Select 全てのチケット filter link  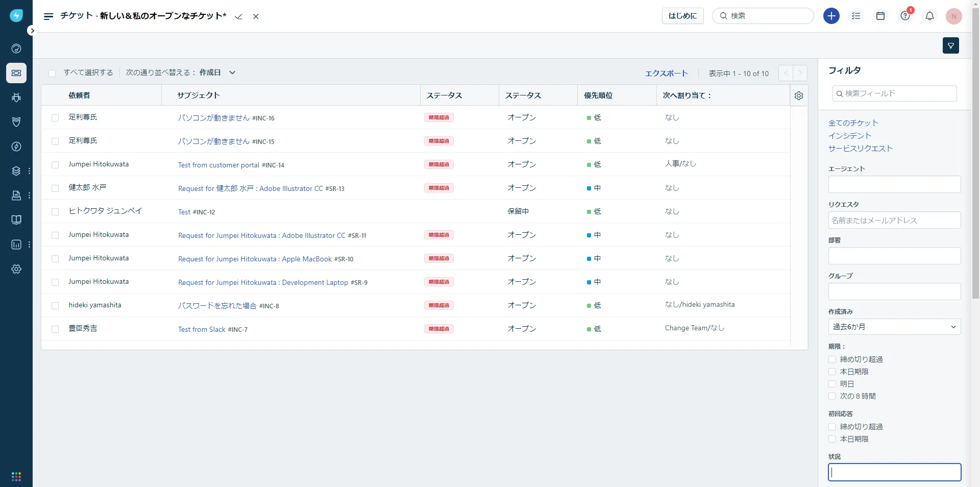(853, 123)
